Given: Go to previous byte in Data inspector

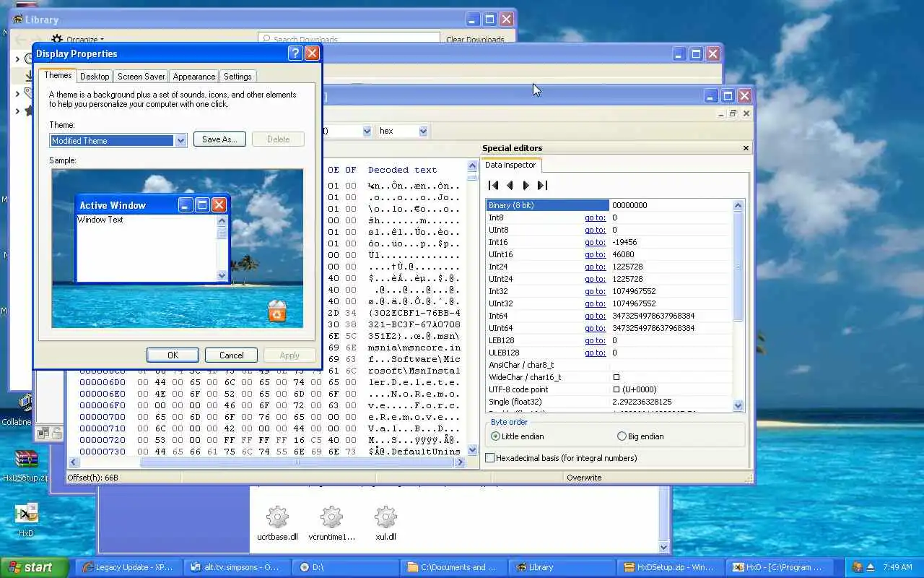Looking at the screenshot, I should click(x=510, y=186).
